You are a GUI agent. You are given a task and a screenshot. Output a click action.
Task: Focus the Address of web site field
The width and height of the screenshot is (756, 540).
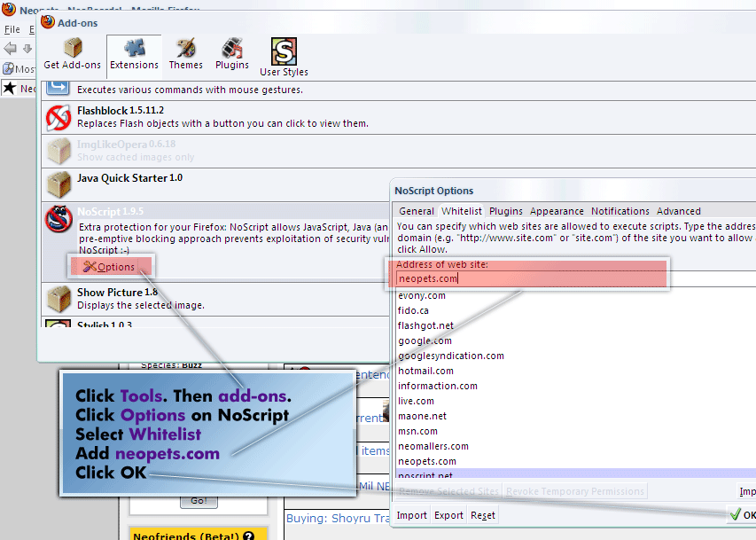pos(576,278)
